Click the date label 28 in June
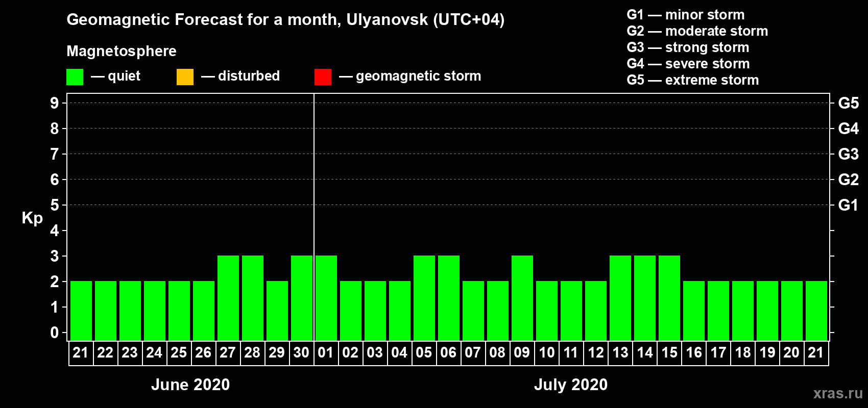This screenshot has width=868, height=408. [x=252, y=352]
